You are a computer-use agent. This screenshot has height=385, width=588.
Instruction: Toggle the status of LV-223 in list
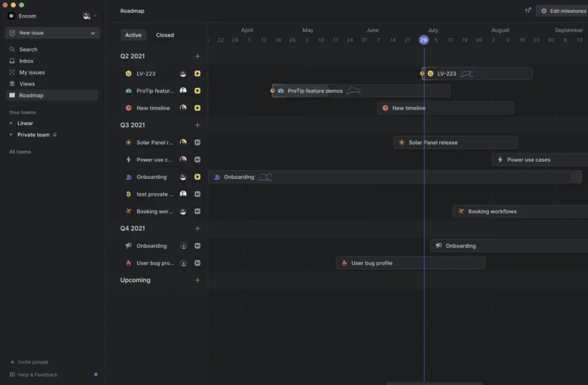pyautogui.click(x=198, y=74)
